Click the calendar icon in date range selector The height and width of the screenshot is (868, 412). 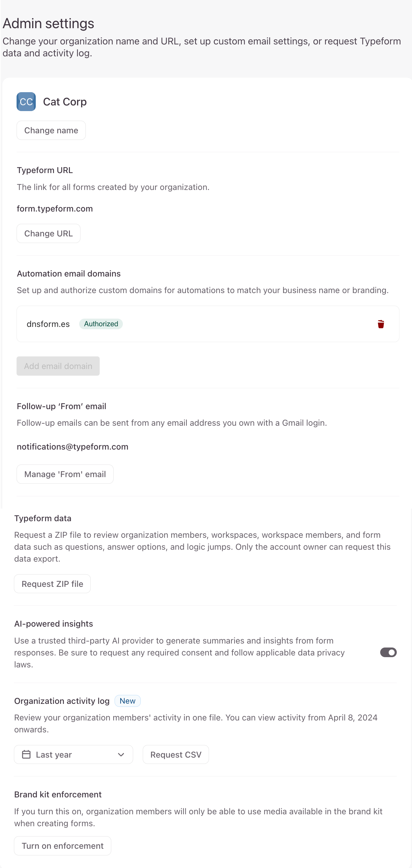(x=26, y=755)
